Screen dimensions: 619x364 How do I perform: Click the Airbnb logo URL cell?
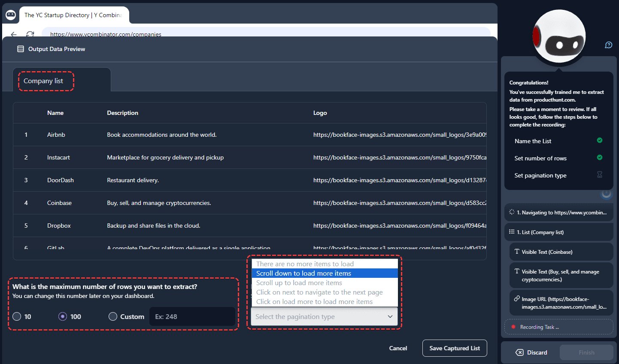[400, 135]
